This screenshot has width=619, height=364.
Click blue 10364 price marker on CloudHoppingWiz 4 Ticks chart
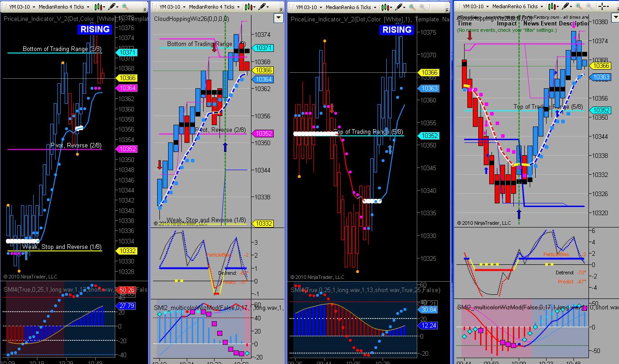pyautogui.click(x=263, y=79)
